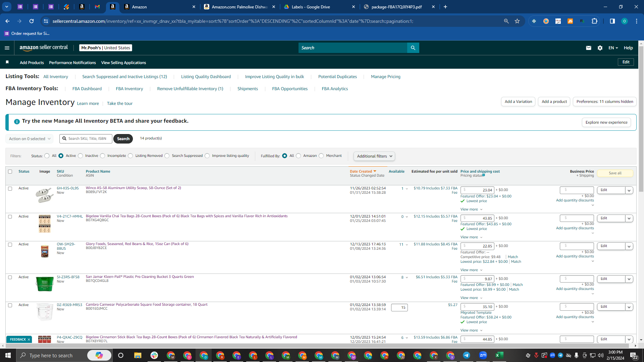
Task: Open Excel from the taskbar
Action: coord(499,355)
